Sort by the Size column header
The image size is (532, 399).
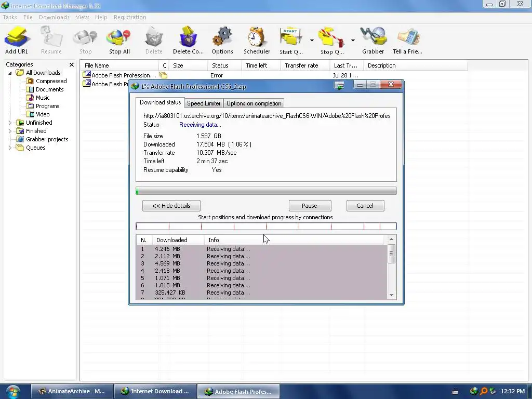[188, 65]
